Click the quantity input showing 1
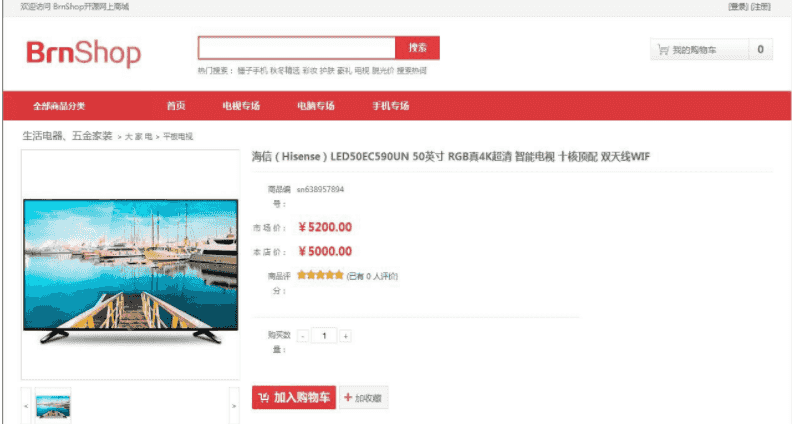The image size is (811, 424). 324,336
